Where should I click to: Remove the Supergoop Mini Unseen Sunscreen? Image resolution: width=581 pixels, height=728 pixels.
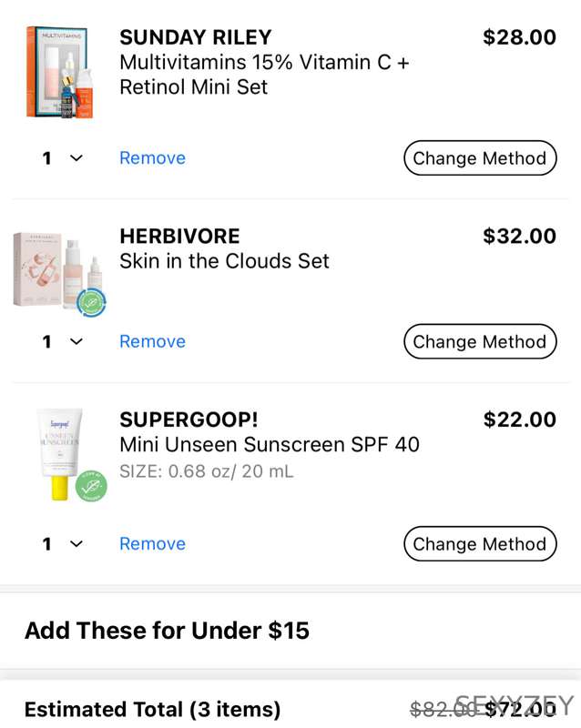152,543
